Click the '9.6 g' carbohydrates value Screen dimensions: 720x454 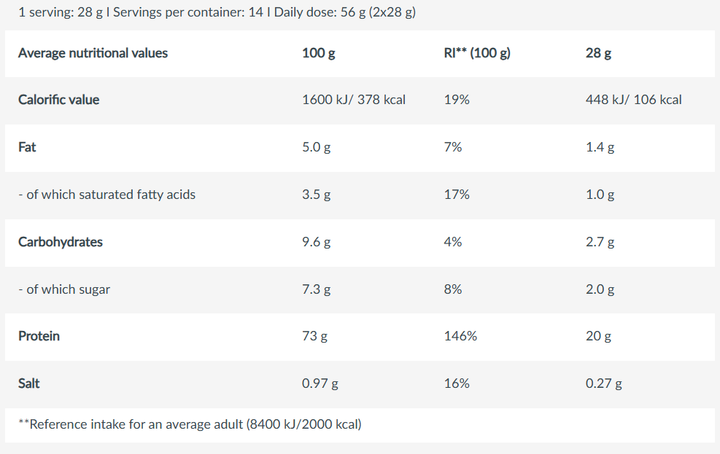click(x=316, y=242)
